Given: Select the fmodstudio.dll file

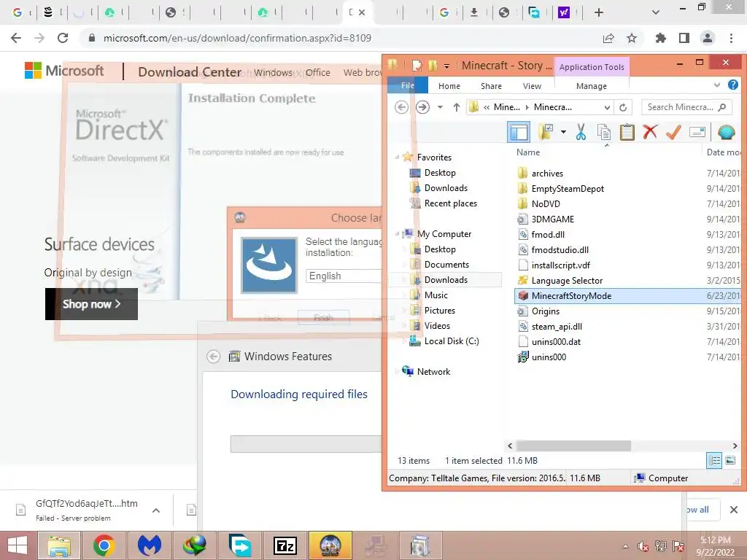Looking at the screenshot, I should click(x=560, y=249).
